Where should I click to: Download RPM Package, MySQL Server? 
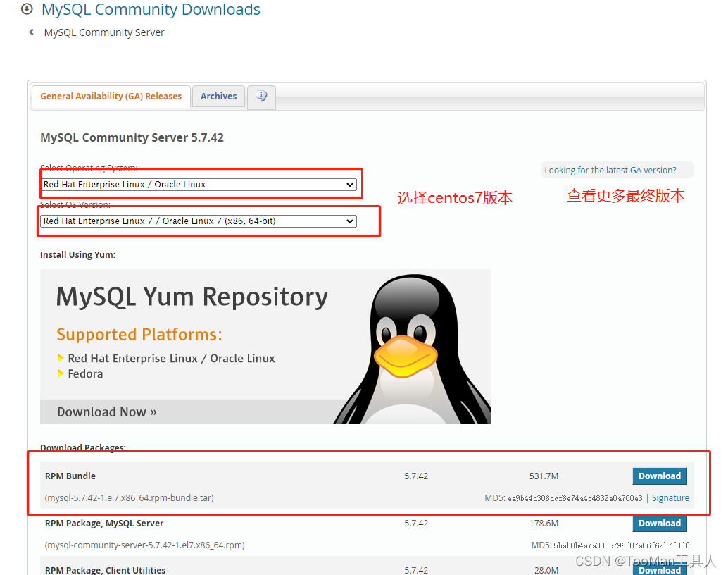pyautogui.click(x=659, y=524)
